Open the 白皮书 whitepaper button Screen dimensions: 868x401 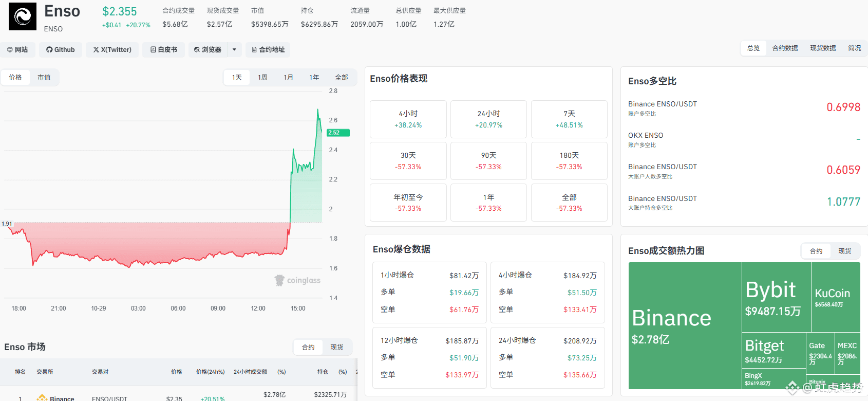(x=163, y=49)
